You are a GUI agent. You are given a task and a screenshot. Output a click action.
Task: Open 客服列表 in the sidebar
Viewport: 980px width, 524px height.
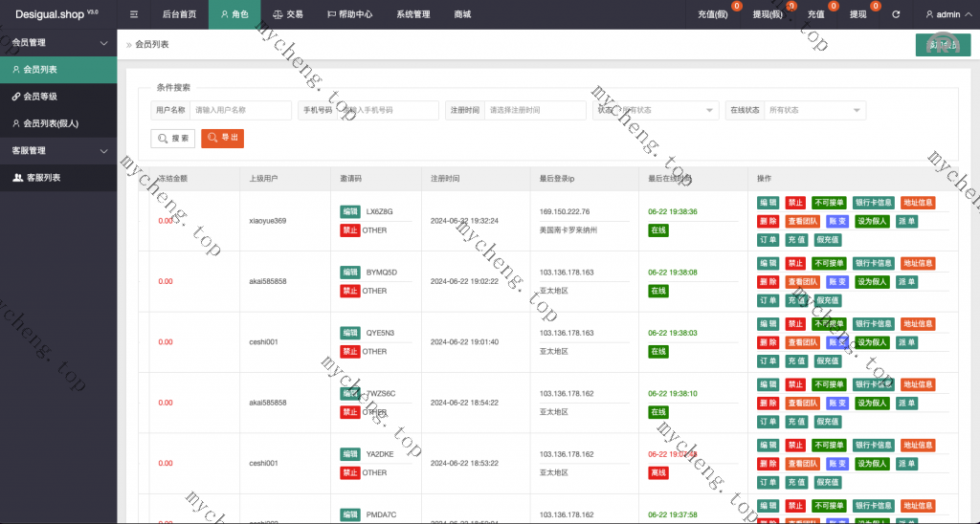[x=43, y=178]
